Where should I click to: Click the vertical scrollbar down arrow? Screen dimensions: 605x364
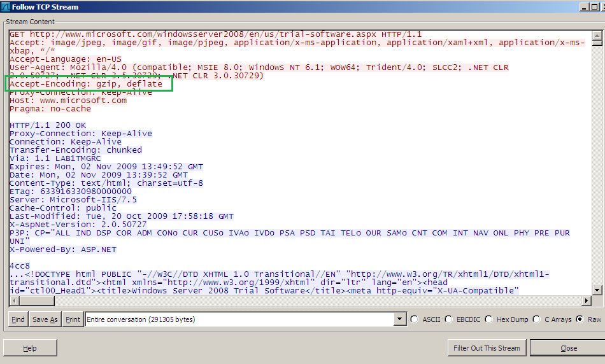(597, 291)
